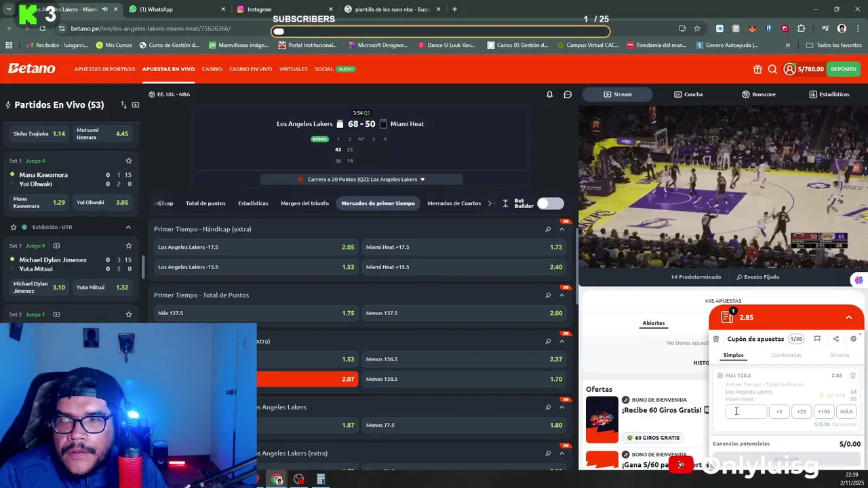Collapse the Primer Tiempo - Total de Puntos section

(561, 295)
